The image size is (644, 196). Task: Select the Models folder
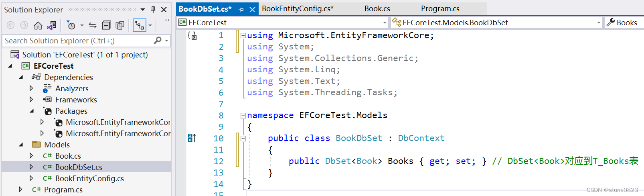click(57, 145)
